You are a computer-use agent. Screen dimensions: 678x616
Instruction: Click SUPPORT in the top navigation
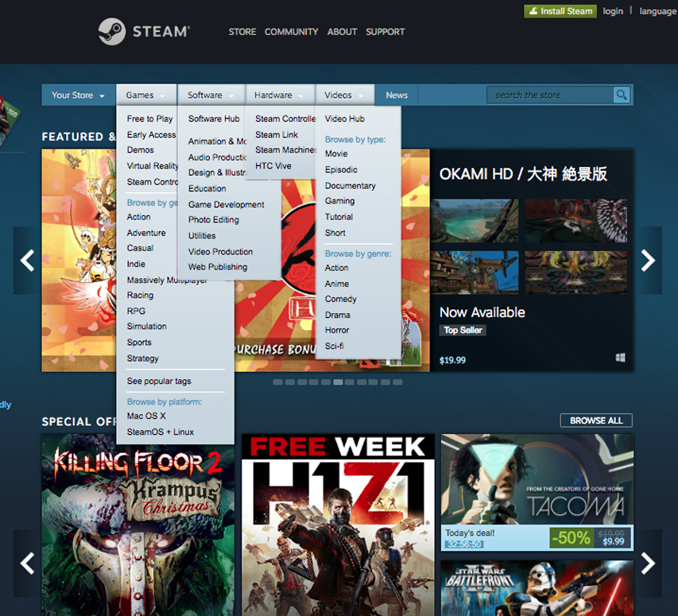pyautogui.click(x=385, y=32)
